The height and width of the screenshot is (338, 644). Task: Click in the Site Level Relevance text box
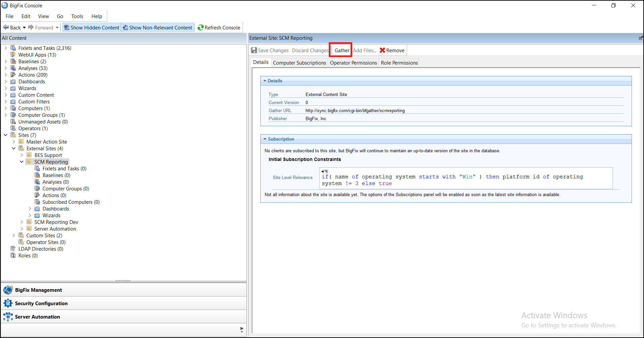click(466, 180)
